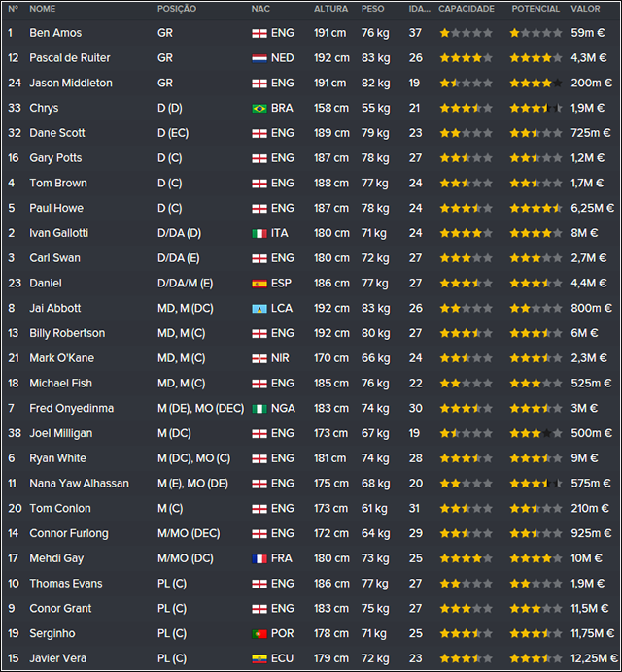622x672 pixels.
Task: Sort by the ALTURA column header
Action: click(330, 9)
